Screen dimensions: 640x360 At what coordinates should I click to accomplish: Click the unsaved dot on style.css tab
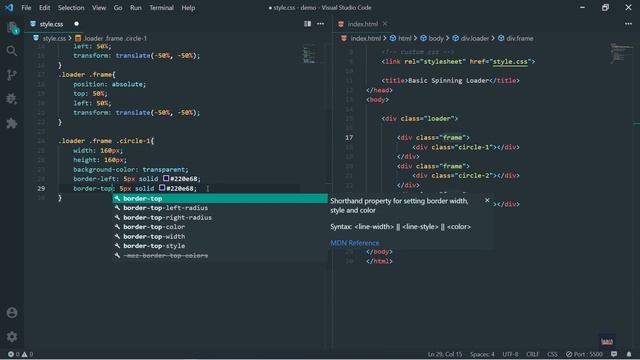[x=76, y=24]
